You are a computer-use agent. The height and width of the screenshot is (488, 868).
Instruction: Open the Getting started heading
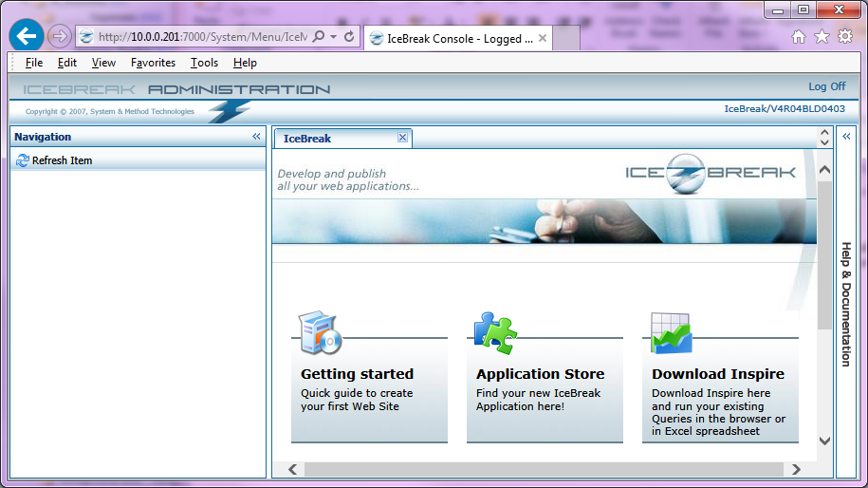tap(357, 374)
